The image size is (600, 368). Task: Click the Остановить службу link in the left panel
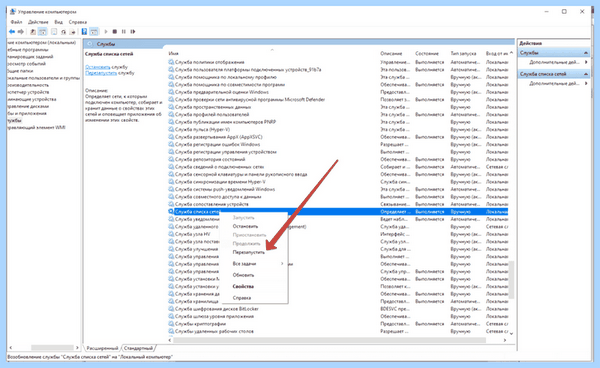[98, 67]
